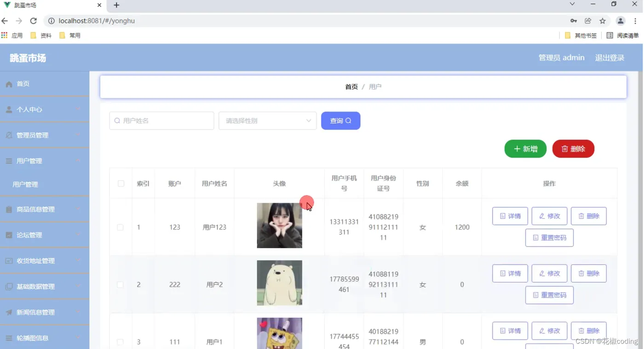
Task: Check the checkbox for row 用户123
Action: coord(120,227)
